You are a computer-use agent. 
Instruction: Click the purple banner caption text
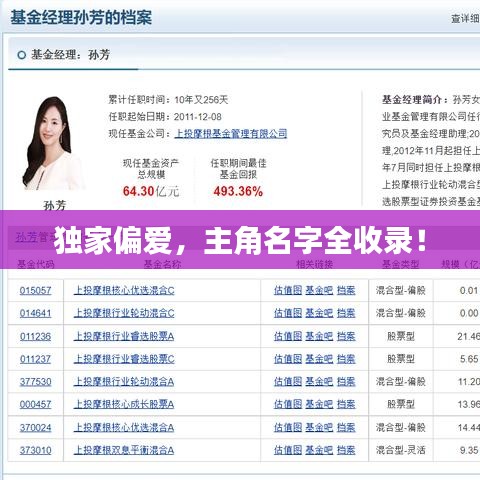pos(240,240)
